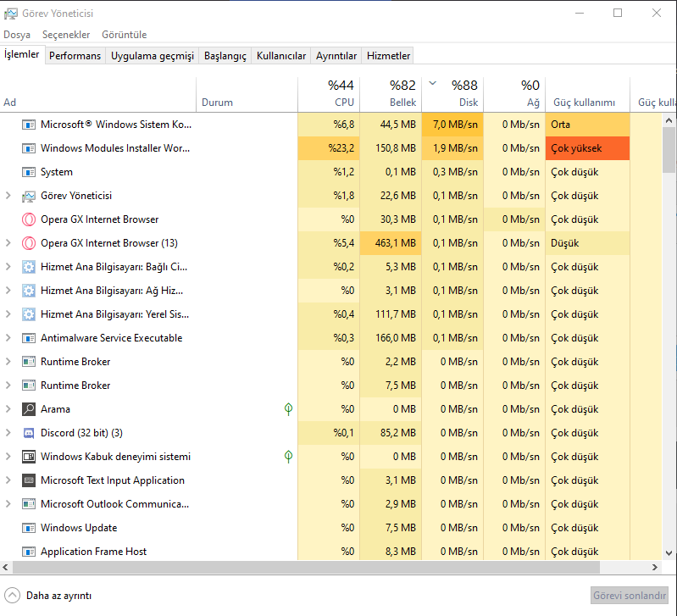Expand the Arama process group

click(8, 408)
